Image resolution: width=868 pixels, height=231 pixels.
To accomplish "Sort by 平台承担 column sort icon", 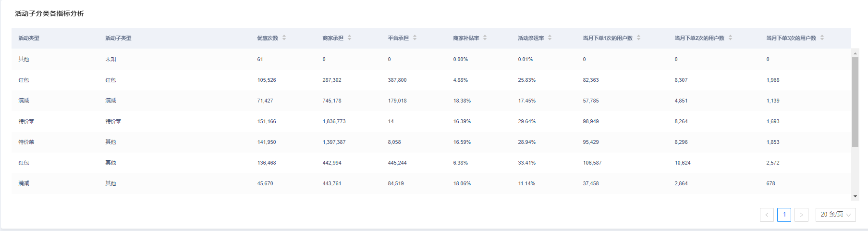I will tap(415, 38).
